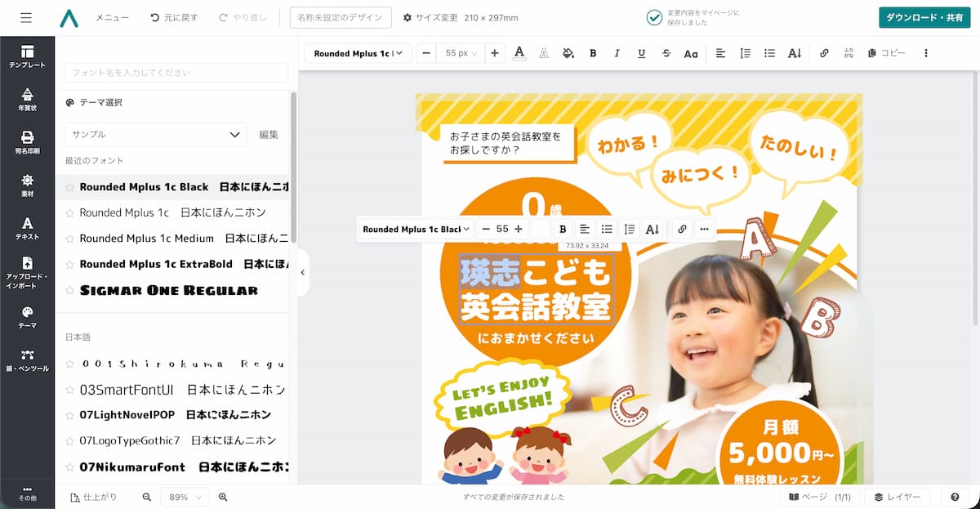
Task: Open the アップロード・インポート panel
Action: [27, 274]
